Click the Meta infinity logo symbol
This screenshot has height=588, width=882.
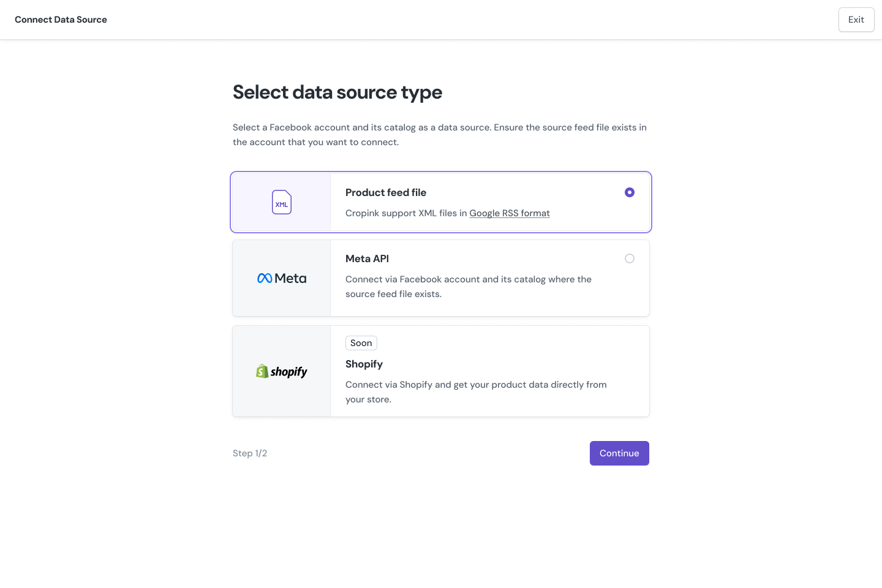pyautogui.click(x=265, y=278)
